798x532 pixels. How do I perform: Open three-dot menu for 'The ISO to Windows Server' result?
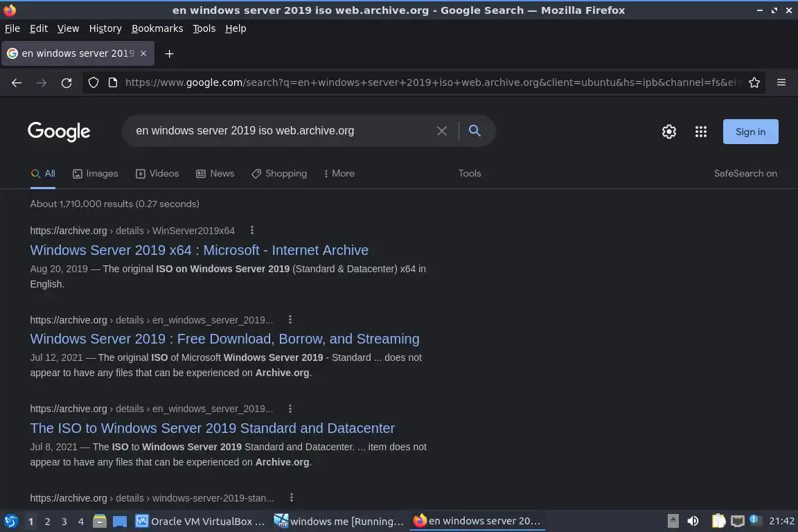coord(290,408)
